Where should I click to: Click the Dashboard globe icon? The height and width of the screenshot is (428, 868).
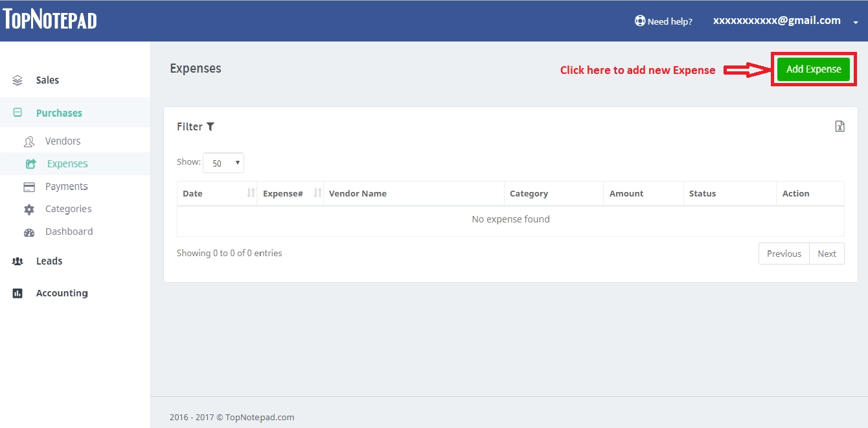pos(29,231)
